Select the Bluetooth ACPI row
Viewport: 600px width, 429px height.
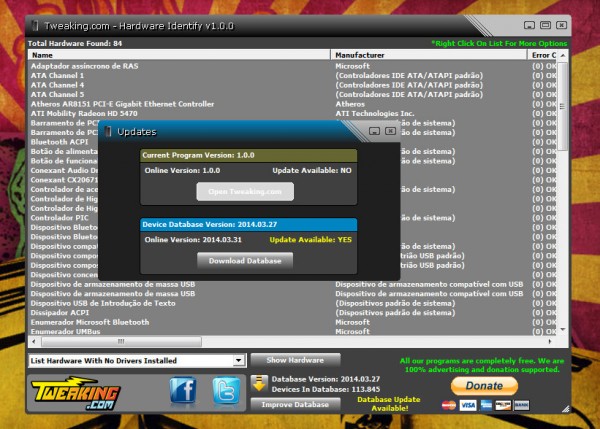click(59, 142)
